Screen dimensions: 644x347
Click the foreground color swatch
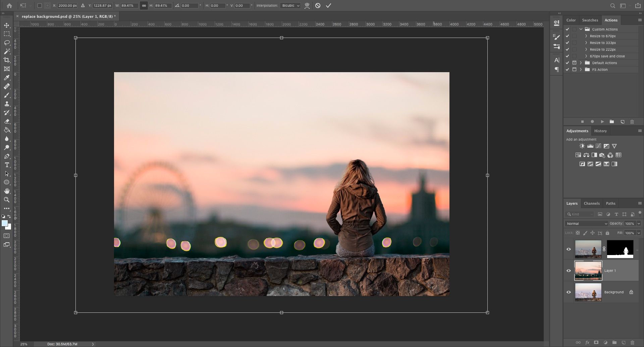click(4, 224)
